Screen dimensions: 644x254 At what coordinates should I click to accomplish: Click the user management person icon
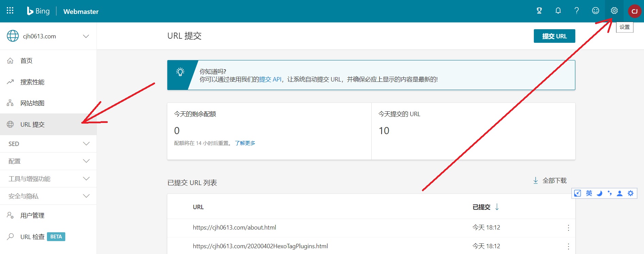tap(10, 215)
